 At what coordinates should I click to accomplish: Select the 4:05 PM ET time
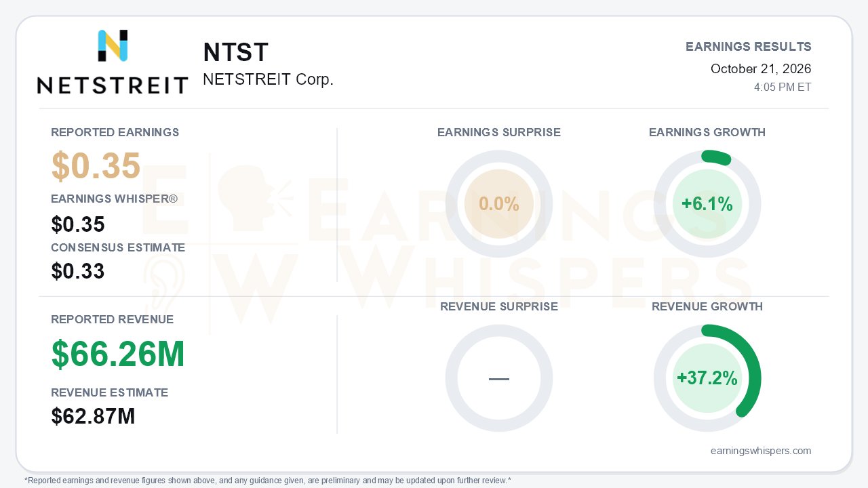783,87
